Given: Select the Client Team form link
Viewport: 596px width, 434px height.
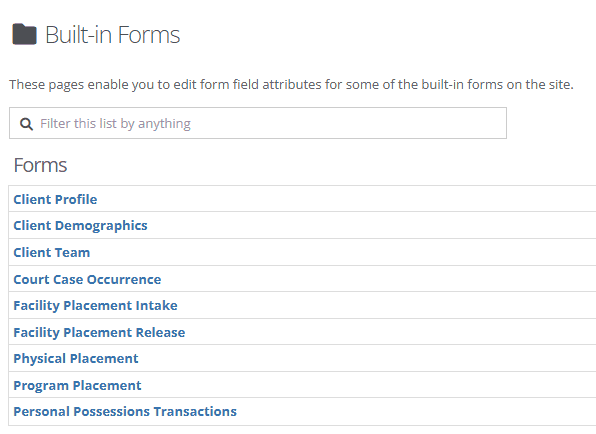Looking at the screenshot, I should click(x=52, y=252).
